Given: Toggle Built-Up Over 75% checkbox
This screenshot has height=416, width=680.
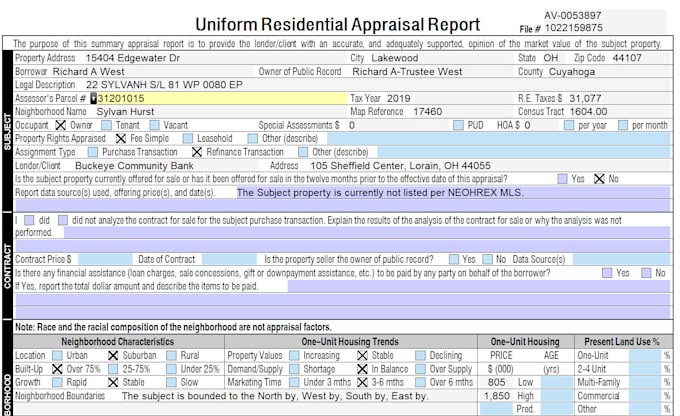Looking at the screenshot, I should [x=57, y=369].
